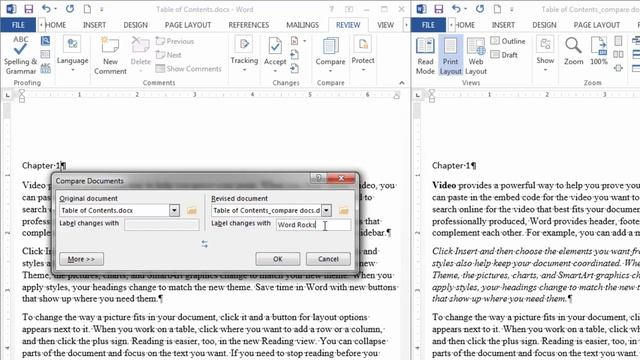Click the tab selector in left ruler corner

tap(8, 95)
